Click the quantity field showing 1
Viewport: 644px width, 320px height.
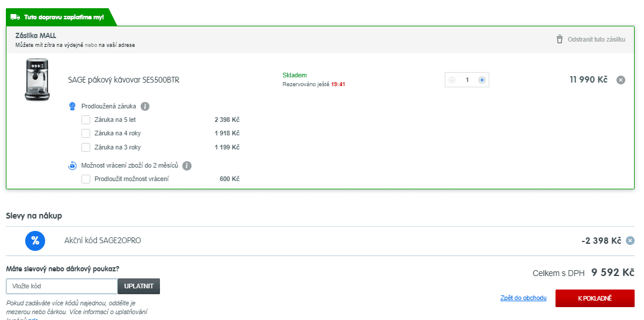point(467,80)
